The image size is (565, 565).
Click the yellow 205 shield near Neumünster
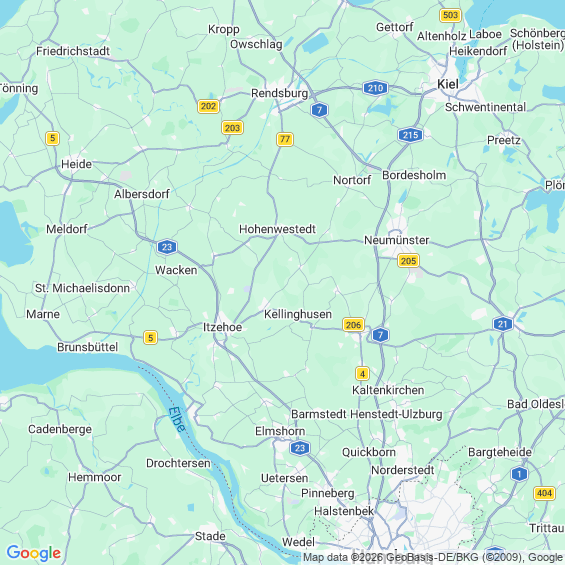408,261
